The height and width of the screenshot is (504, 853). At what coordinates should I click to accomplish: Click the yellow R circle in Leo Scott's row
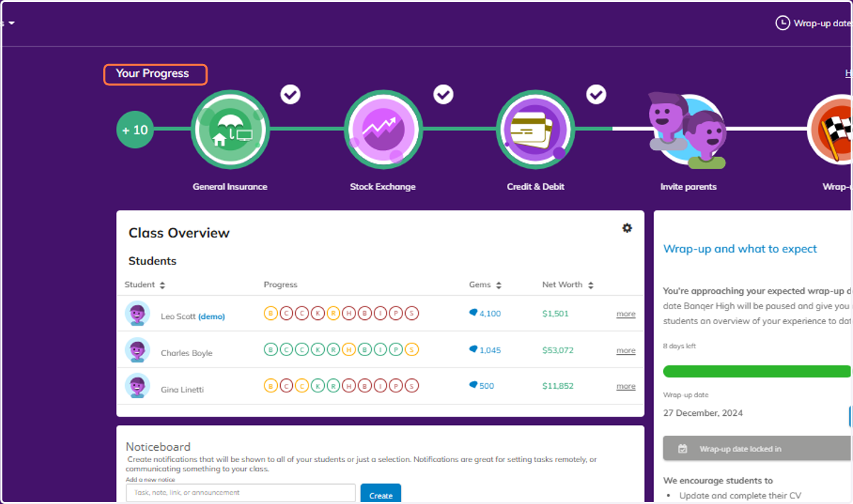click(333, 313)
